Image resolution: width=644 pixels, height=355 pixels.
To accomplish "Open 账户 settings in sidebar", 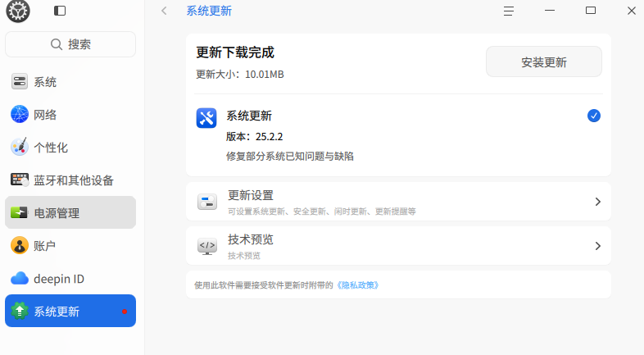I will pos(70,246).
